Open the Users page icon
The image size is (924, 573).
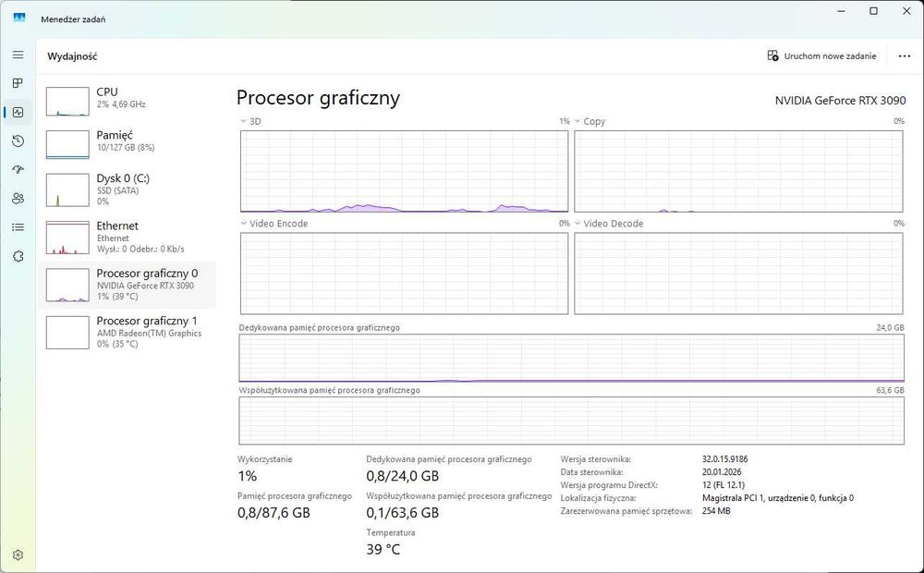[x=18, y=199]
